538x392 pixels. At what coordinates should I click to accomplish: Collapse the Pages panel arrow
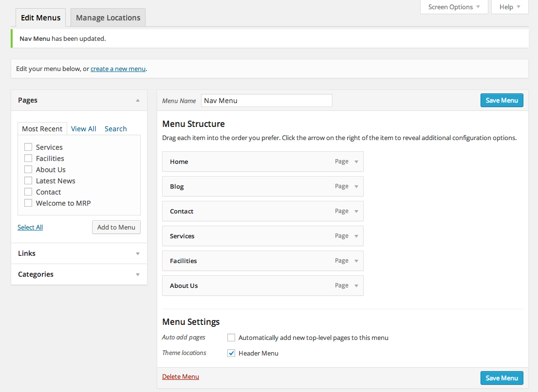tap(138, 100)
